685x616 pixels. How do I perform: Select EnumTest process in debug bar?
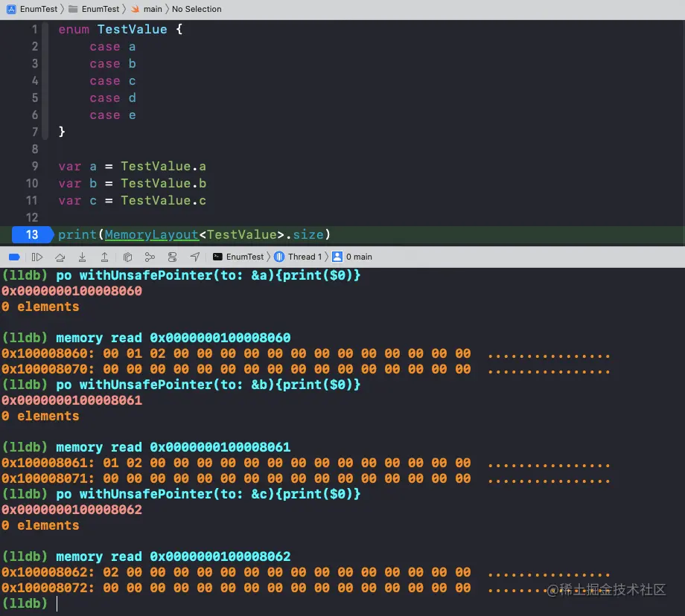tap(238, 257)
